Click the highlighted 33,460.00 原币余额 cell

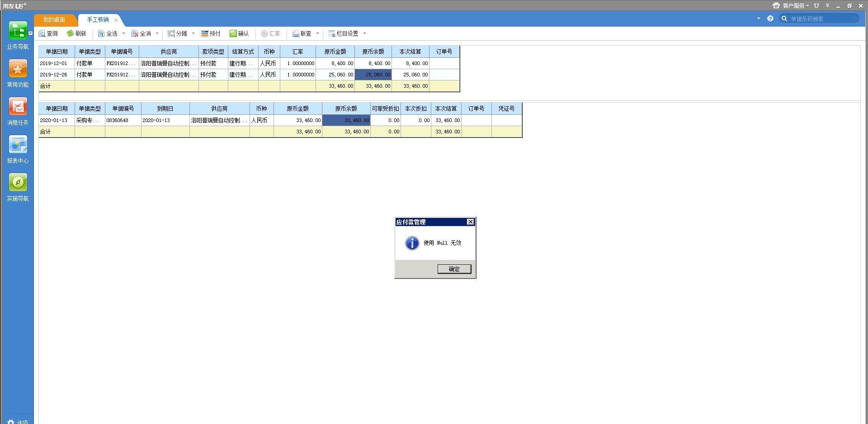pos(346,120)
